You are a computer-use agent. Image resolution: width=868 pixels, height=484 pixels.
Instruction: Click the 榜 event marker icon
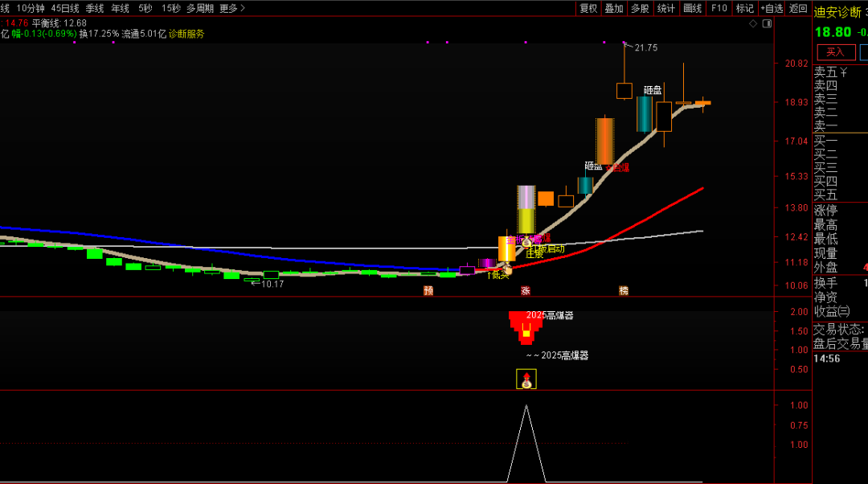623,290
